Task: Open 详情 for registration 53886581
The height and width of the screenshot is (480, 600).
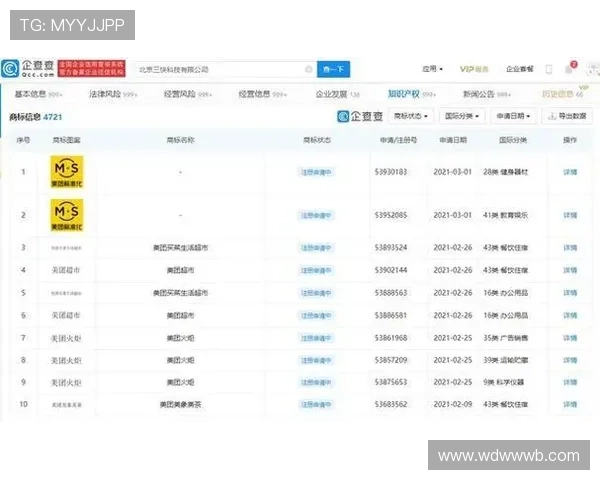Action: pyautogui.click(x=570, y=316)
